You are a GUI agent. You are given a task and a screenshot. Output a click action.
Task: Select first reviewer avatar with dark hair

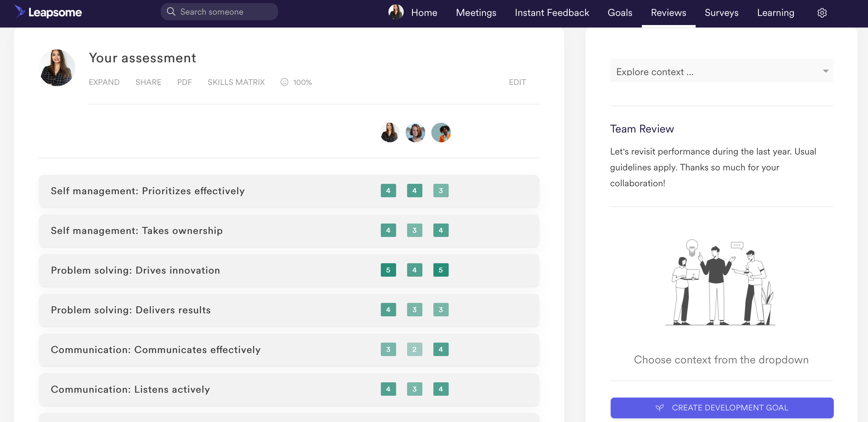(x=390, y=133)
